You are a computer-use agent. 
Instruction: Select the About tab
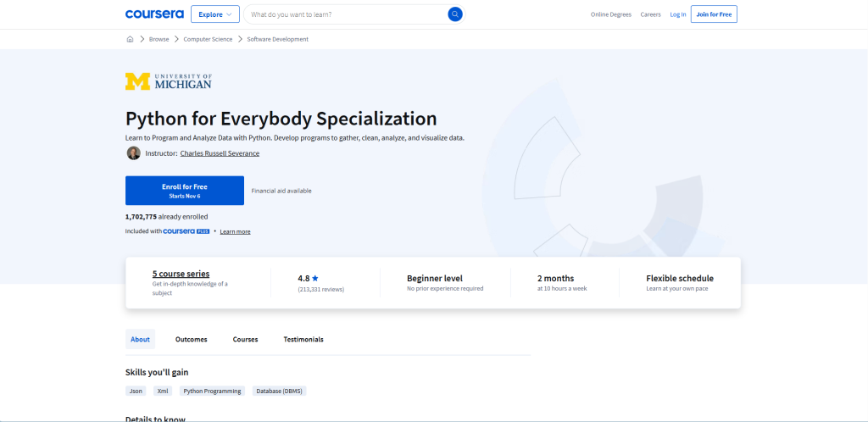pos(140,340)
